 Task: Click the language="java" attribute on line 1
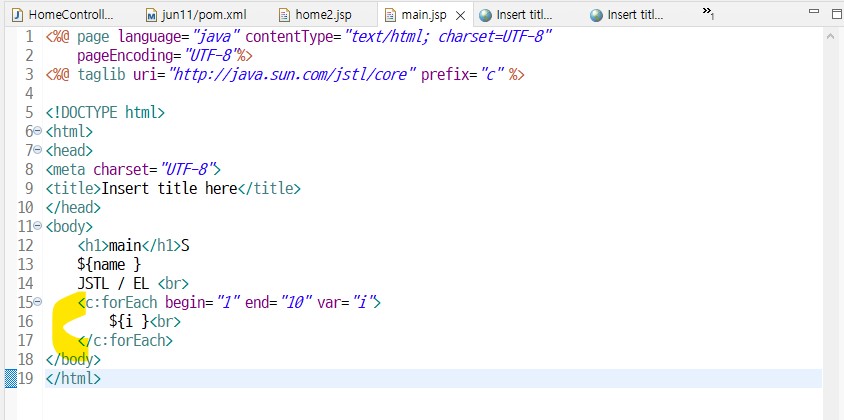tap(180, 37)
